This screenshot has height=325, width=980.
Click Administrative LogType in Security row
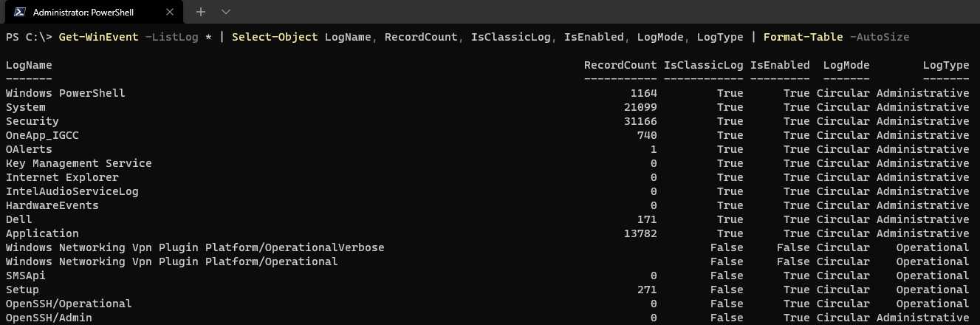coord(923,121)
